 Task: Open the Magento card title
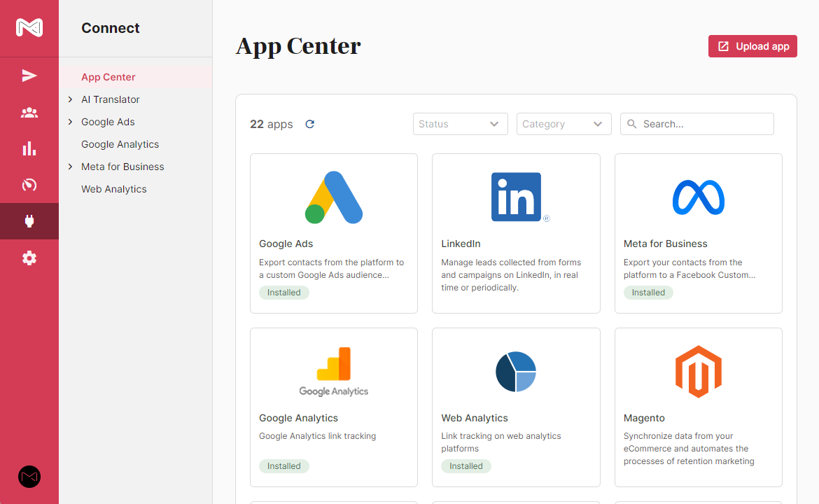pos(644,418)
